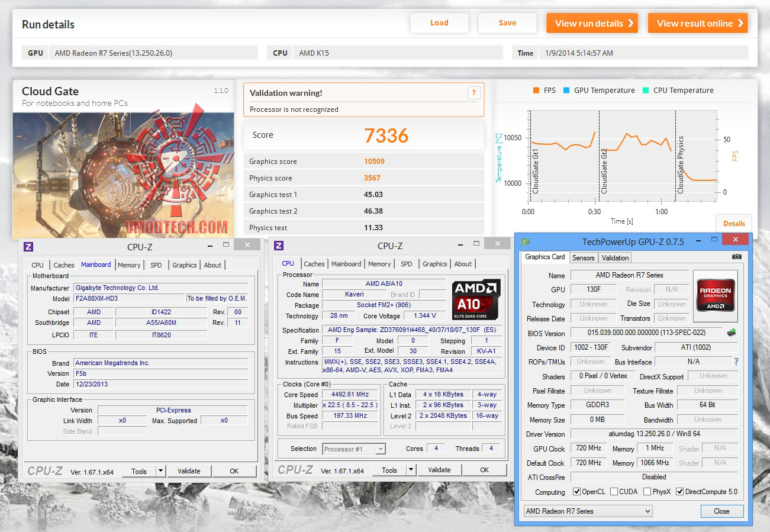Click the Multiplier x 22.5 value

(x=350, y=405)
